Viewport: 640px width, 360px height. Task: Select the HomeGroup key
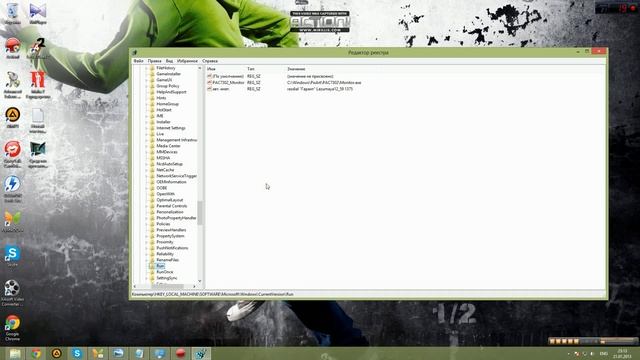167,104
